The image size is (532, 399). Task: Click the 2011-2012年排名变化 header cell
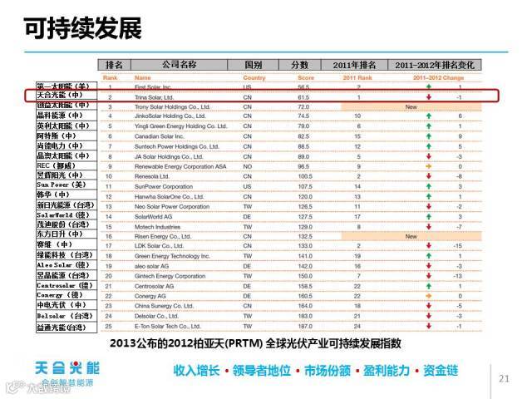[434, 65]
